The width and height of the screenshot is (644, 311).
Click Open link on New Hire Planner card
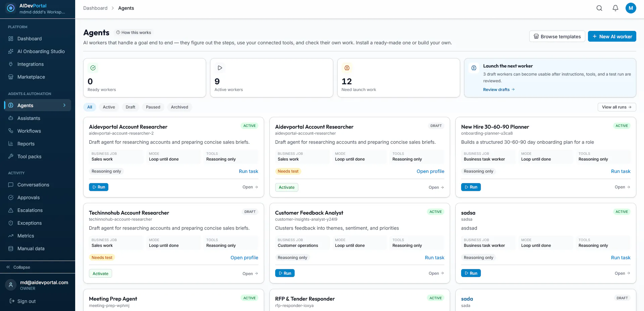tap(623, 187)
